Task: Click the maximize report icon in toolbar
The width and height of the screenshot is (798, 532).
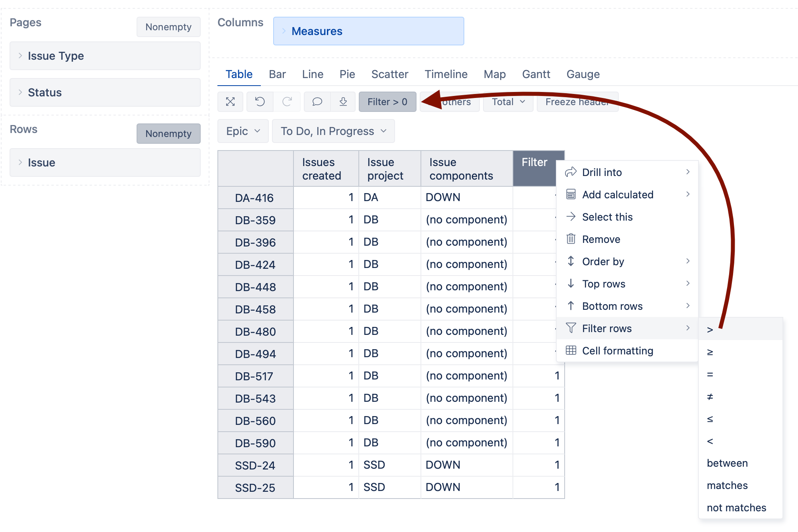Action: tap(230, 102)
